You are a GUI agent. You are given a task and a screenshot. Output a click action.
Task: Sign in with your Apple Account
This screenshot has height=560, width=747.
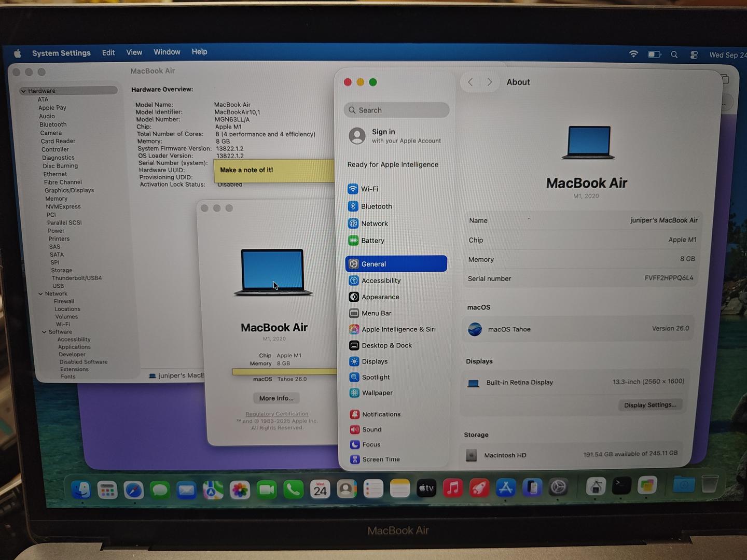[x=397, y=136]
